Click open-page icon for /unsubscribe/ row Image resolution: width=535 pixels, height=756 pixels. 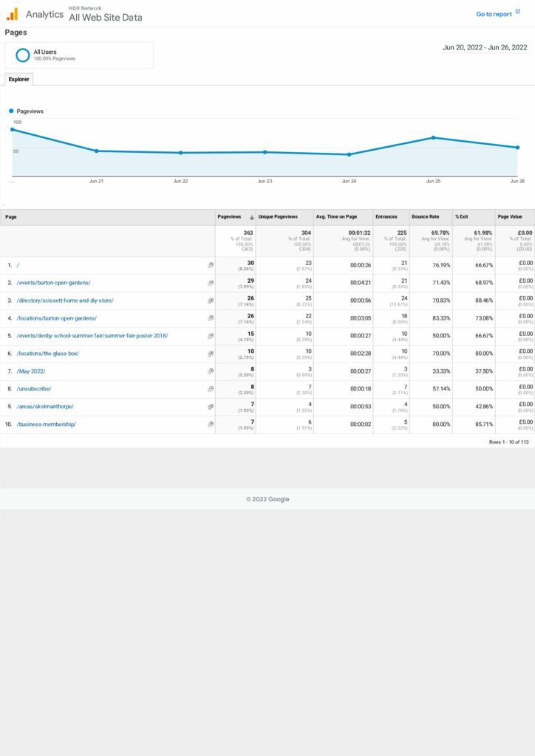(x=211, y=389)
